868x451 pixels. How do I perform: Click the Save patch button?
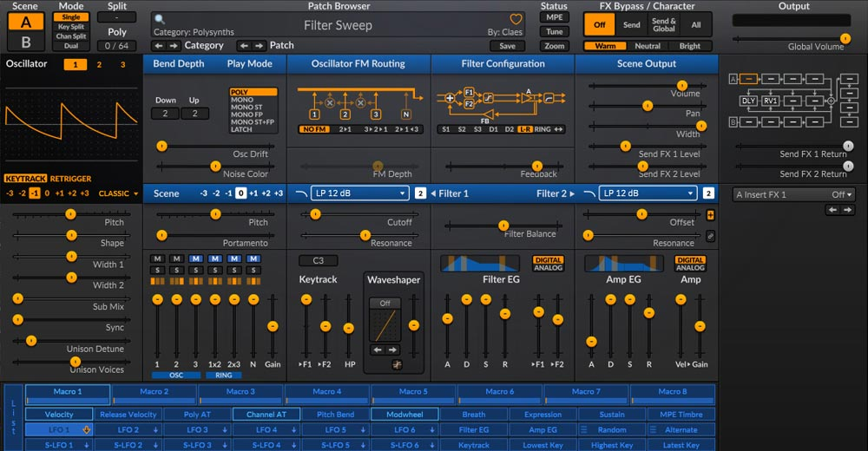(507, 46)
